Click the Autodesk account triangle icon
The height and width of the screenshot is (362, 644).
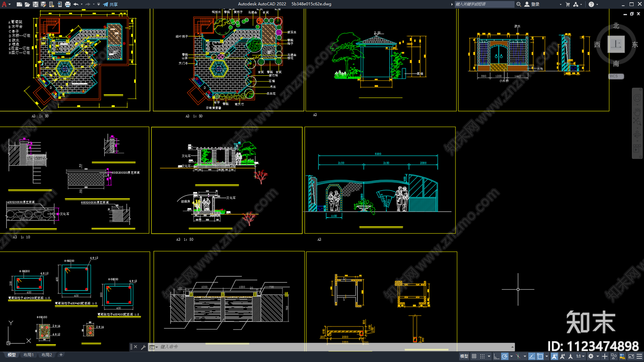click(x=576, y=4)
